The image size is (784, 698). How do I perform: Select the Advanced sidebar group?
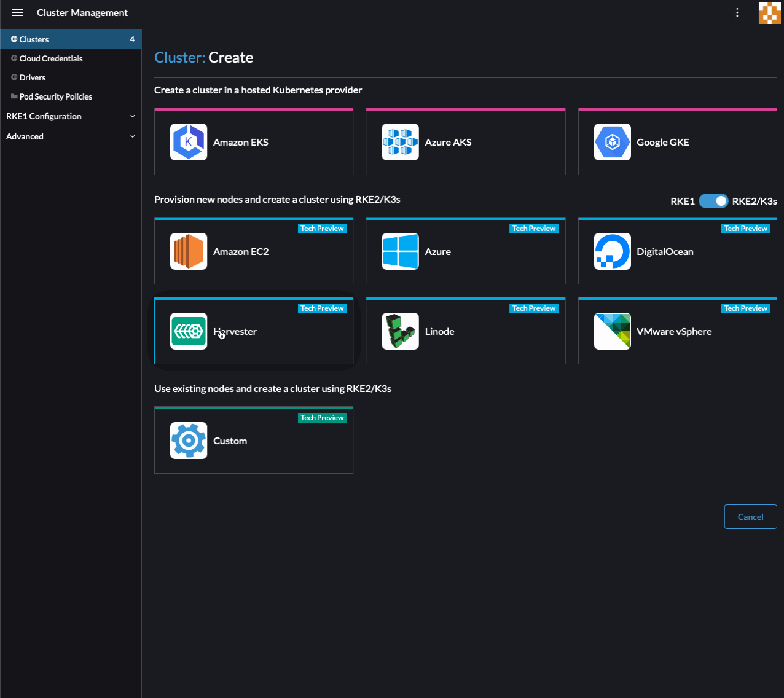(71, 136)
